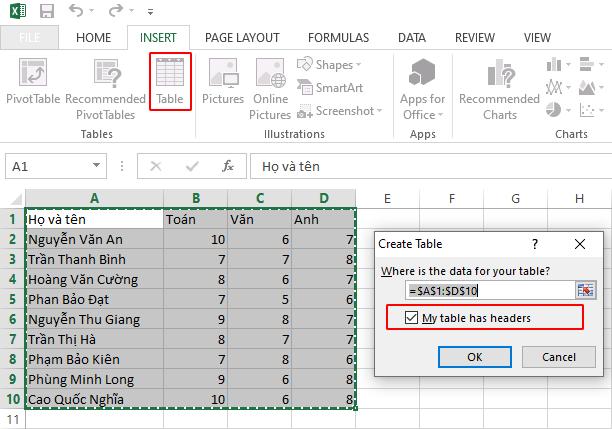Insert Pictures from the Illustrations group
This screenshot has width=612, height=429.
(x=222, y=81)
